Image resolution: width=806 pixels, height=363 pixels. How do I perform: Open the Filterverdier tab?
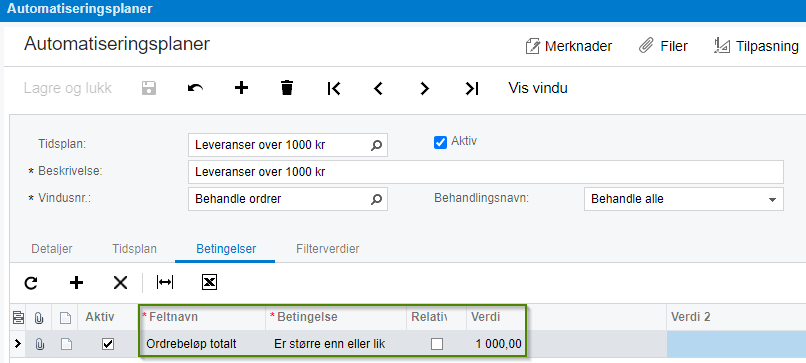tap(327, 249)
